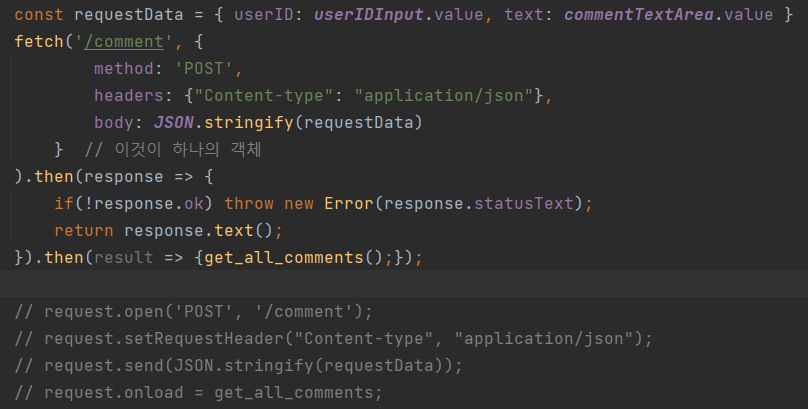This screenshot has width=808, height=409.
Task: Click the 'fetch' function call
Action: click(39, 41)
